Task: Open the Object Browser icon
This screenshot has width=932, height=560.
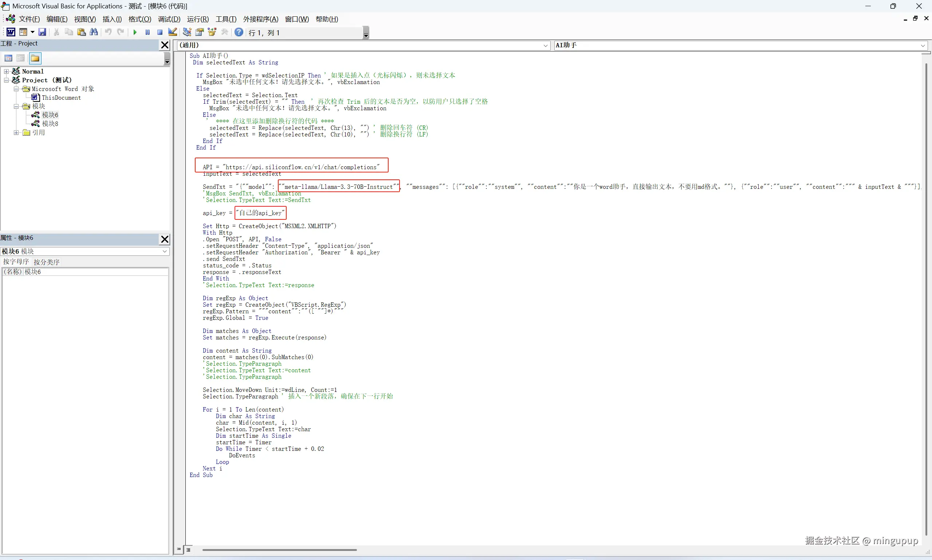Action: (x=212, y=32)
